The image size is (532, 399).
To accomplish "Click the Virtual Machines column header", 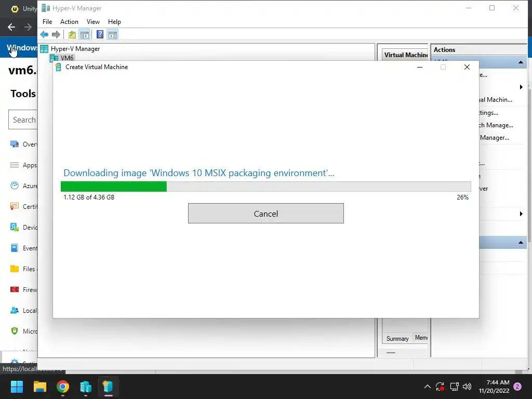I will click(406, 55).
